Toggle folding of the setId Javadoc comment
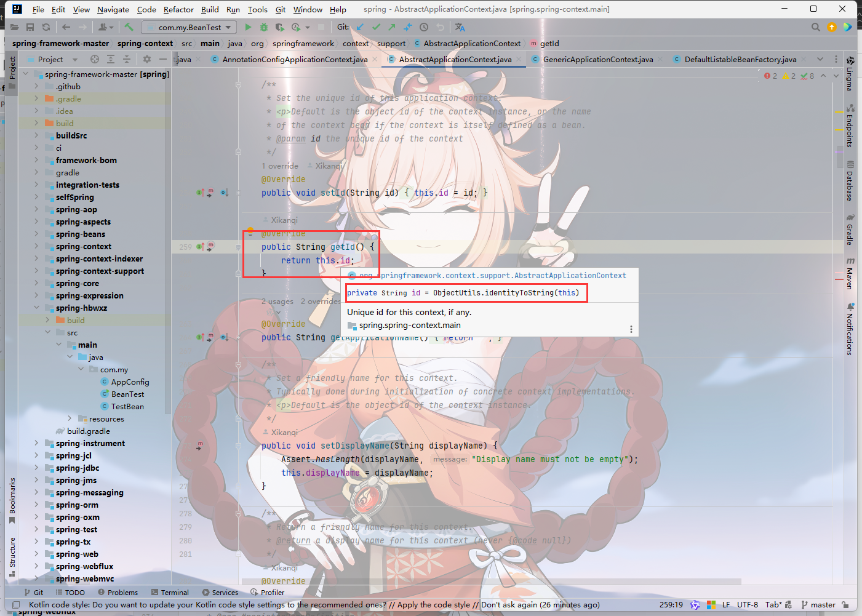 pyautogui.click(x=238, y=84)
